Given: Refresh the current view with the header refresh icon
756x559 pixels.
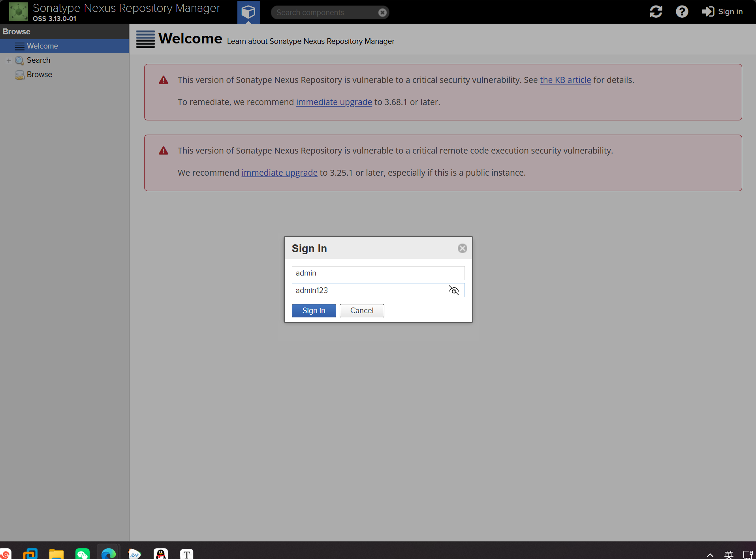Looking at the screenshot, I should [x=656, y=12].
